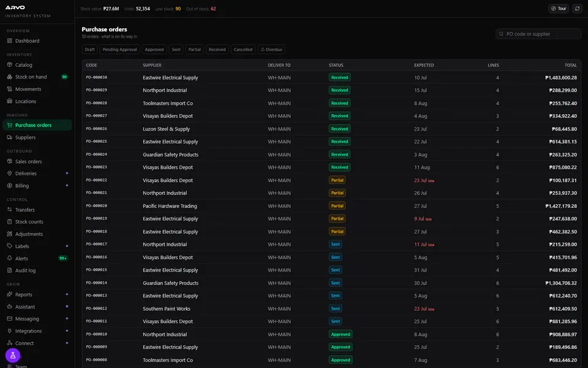Sort by the EXPECTED column header
Image resolution: width=588 pixels, height=368 pixels.
(x=424, y=65)
